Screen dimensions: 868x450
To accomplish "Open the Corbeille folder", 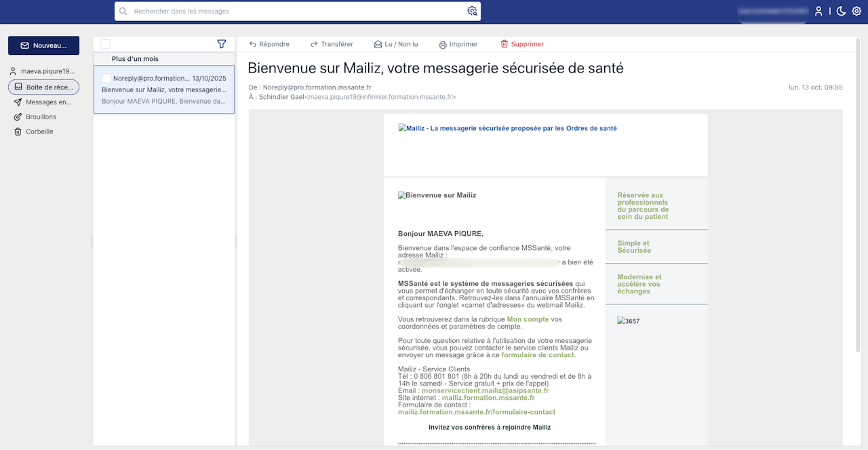I will click(34, 131).
